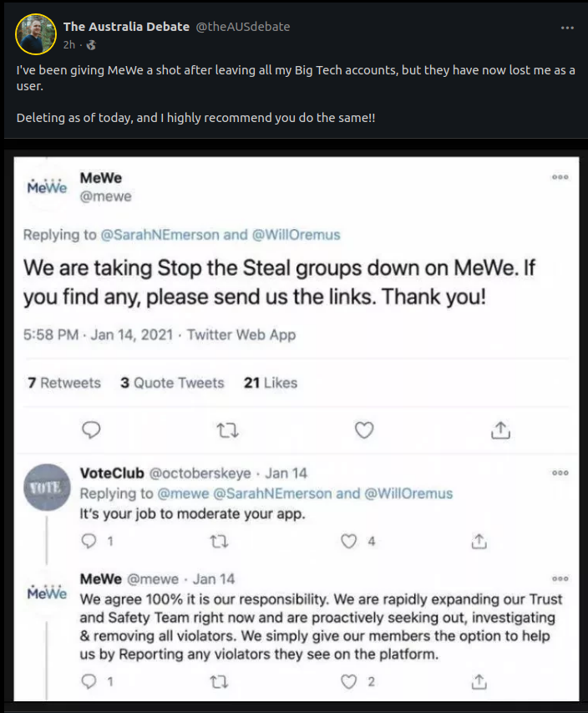Viewport: 588px width, 713px height.
Task: Share the main MeWe tweet
Action: click(x=500, y=430)
